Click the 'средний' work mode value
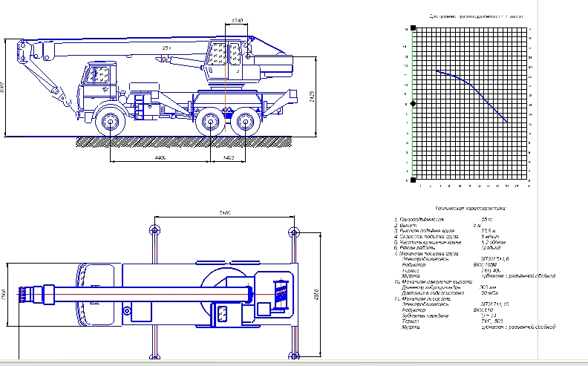 point(491,248)
